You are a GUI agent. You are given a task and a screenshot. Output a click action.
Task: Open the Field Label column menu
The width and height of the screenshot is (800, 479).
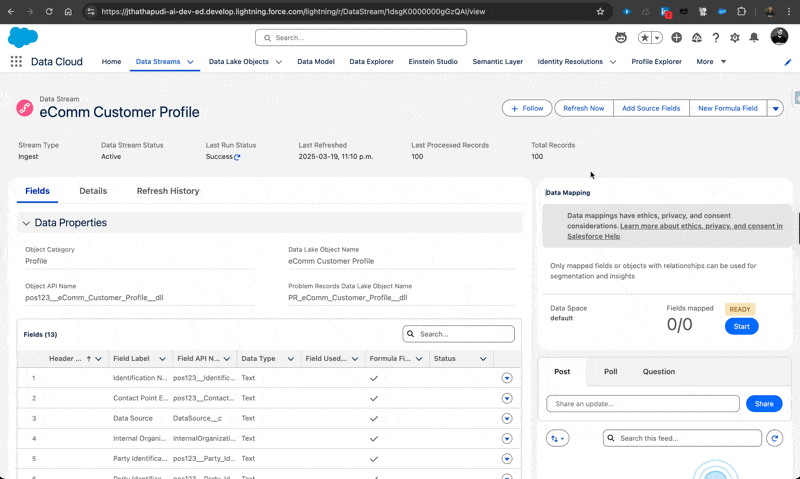[x=162, y=359]
